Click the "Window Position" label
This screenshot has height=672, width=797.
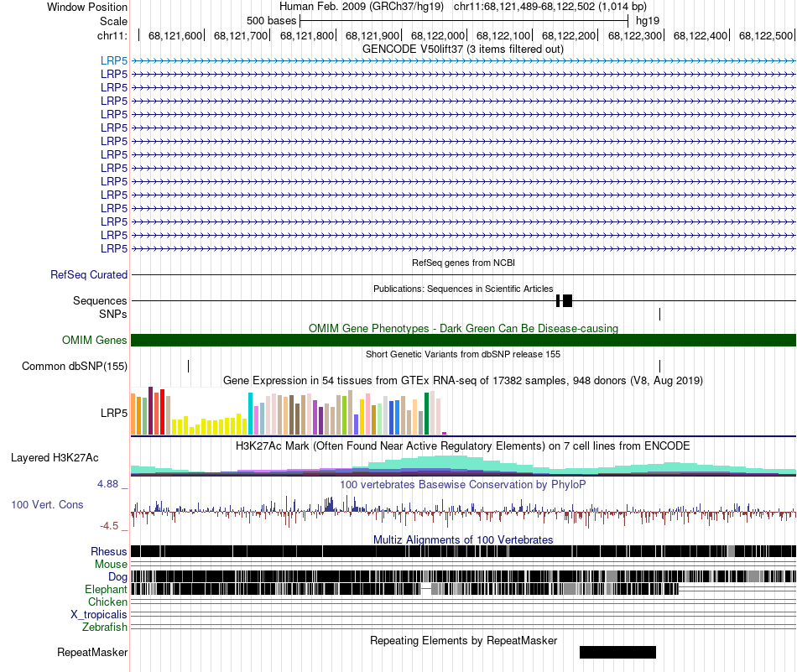tap(87, 7)
